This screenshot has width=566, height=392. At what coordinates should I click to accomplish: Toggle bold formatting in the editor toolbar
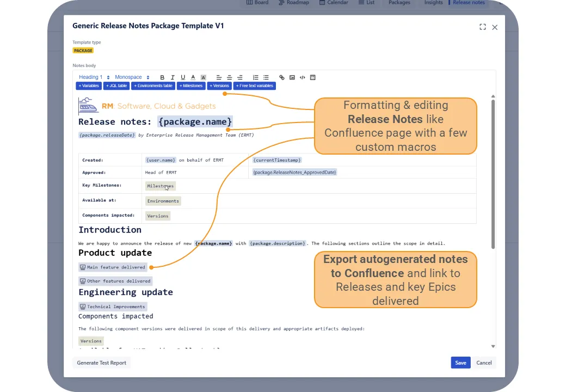(x=162, y=77)
